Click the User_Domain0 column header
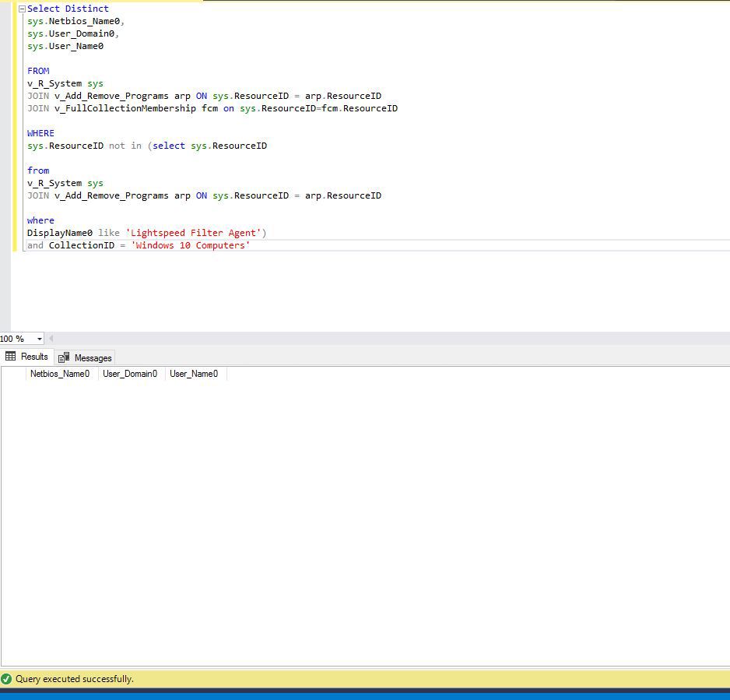 pyautogui.click(x=130, y=374)
